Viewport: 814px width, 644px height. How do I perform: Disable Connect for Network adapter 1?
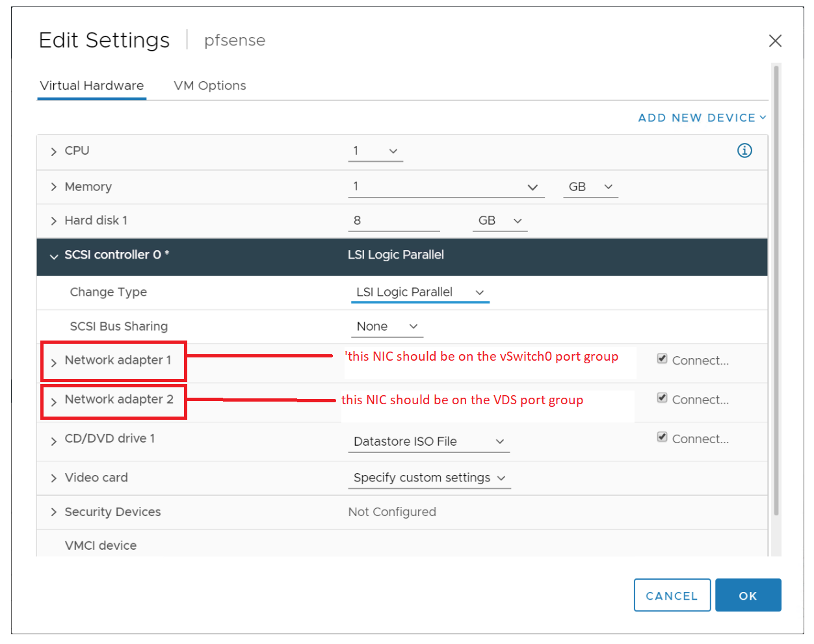pyautogui.click(x=662, y=358)
